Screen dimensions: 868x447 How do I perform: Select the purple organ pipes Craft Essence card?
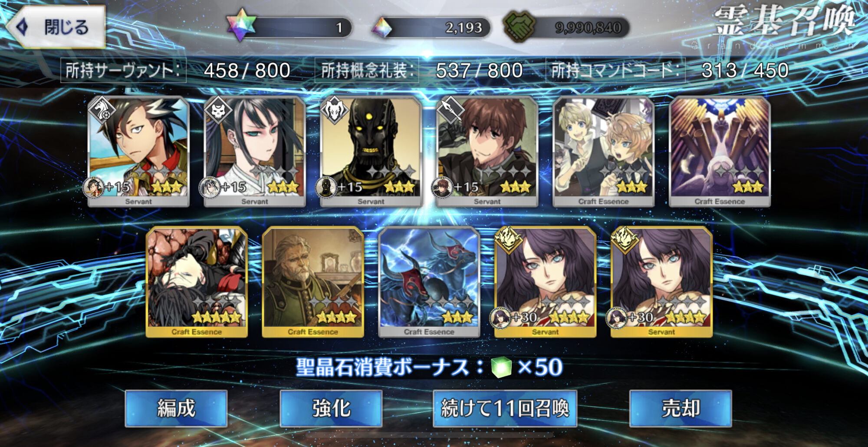(x=720, y=152)
